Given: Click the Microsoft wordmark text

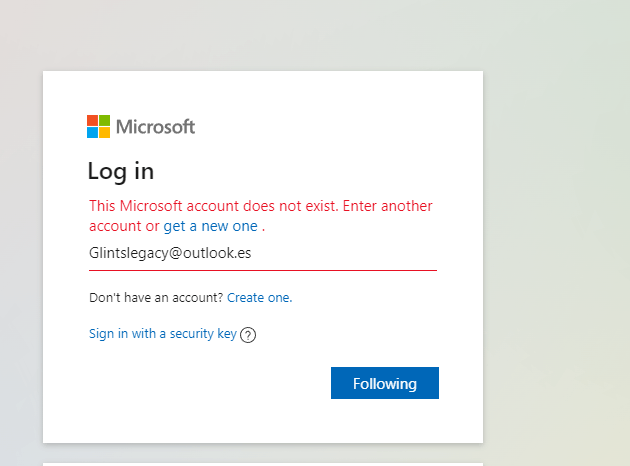Looking at the screenshot, I should pos(155,127).
